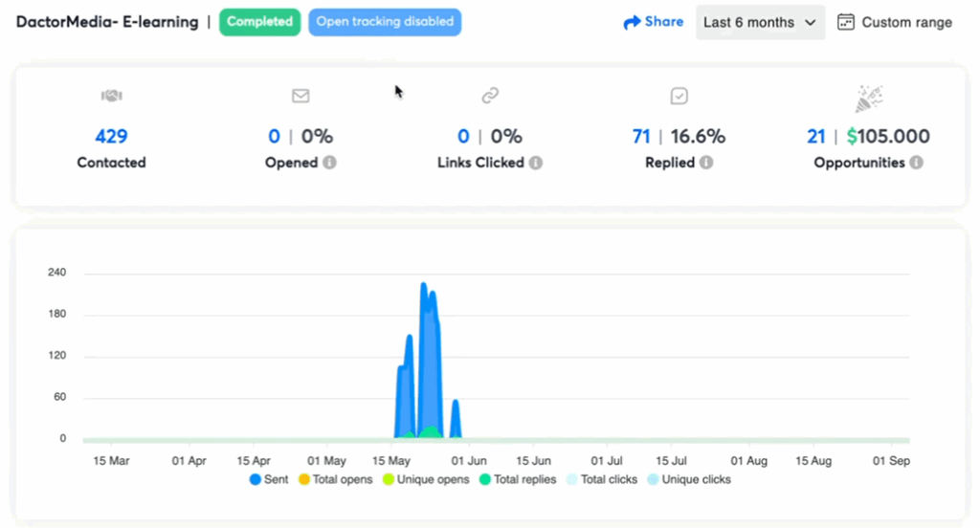Click the Unique opens legend color dot
The height and width of the screenshot is (528, 980).
[389, 479]
